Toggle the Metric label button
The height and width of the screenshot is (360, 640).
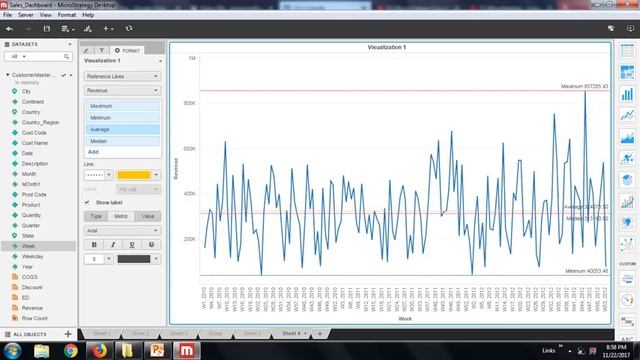(x=121, y=216)
